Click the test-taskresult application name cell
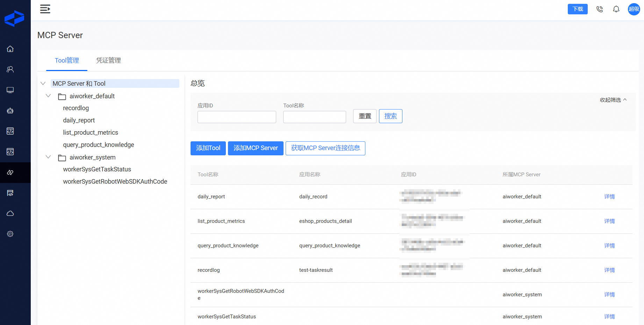Viewport: 644px width, 325px height. click(x=316, y=270)
